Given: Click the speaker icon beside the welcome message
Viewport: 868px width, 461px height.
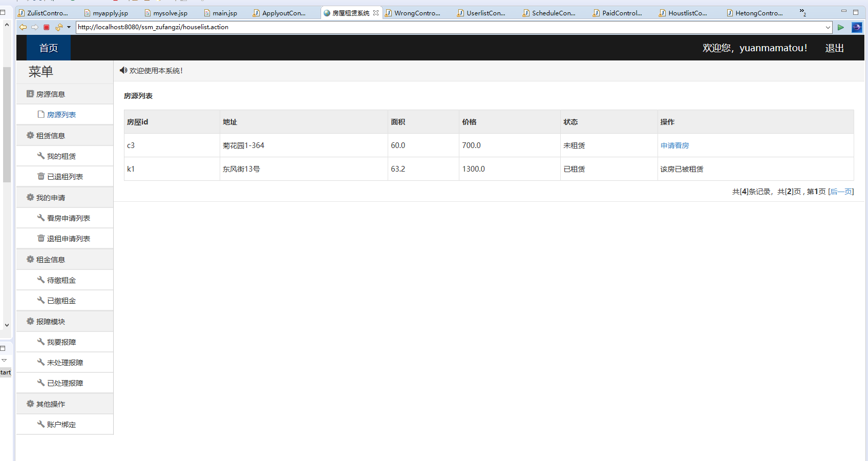Looking at the screenshot, I should pos(122,70).
